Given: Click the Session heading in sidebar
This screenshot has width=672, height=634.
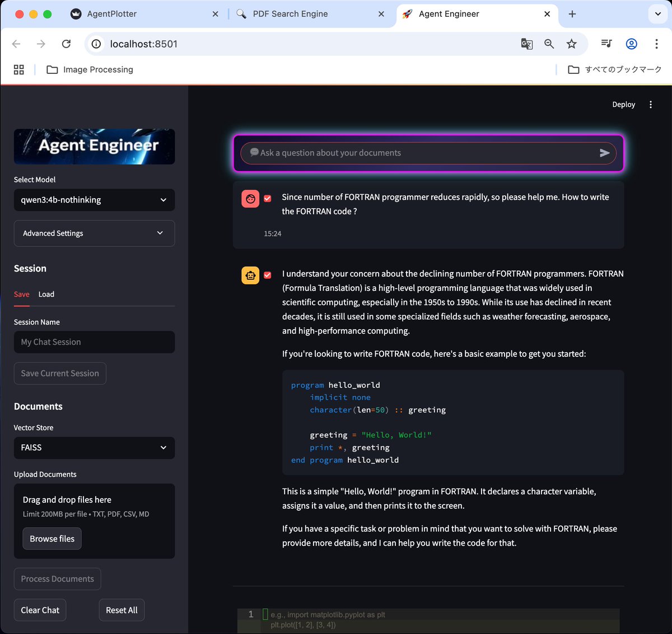Looking at the screenshot, I should click(x=30, y=269).
